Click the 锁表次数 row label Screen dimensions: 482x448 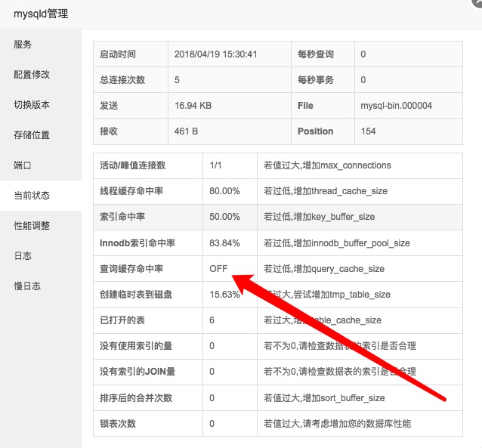click(117, 424)
